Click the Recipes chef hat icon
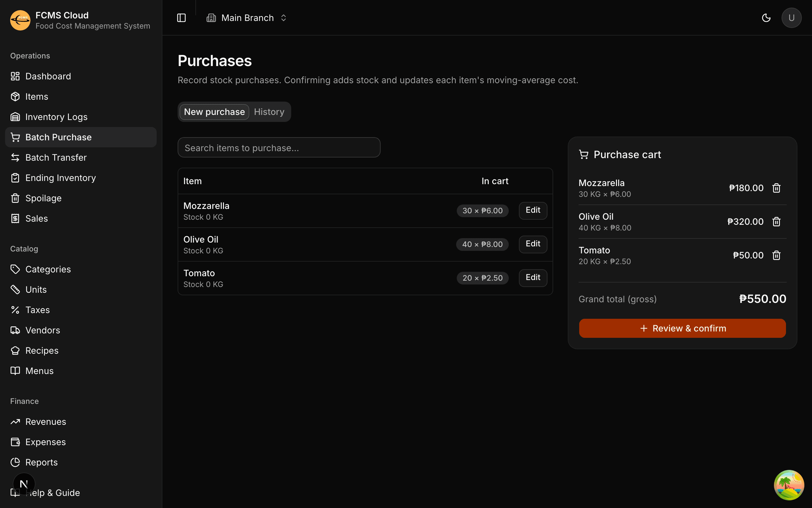This screenshot has height=508, width=812. click(15, 351)
